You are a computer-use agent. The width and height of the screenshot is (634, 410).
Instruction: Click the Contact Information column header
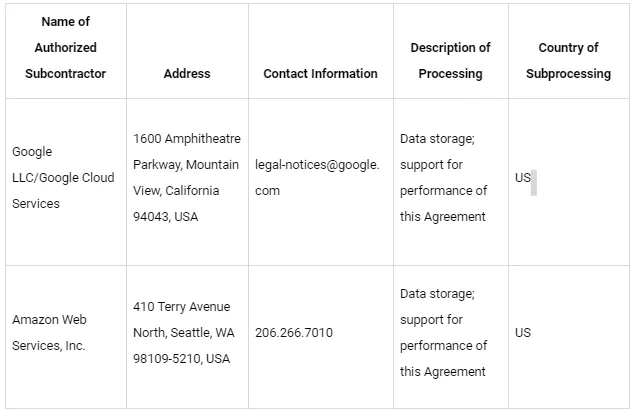[x=320, y=74]
